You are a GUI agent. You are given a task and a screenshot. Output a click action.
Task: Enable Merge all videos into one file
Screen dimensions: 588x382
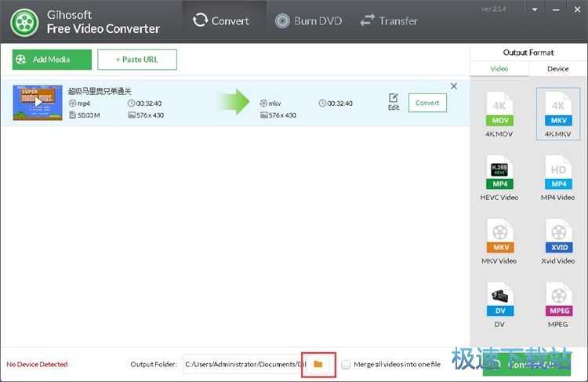[x=346, y=365]
